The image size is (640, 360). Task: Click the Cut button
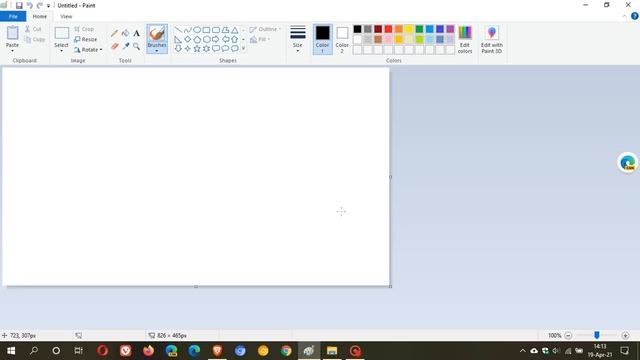[33, 29]
